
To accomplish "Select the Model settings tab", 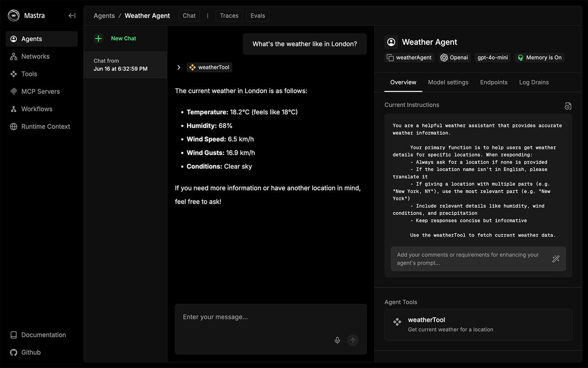I will (448, 83).
